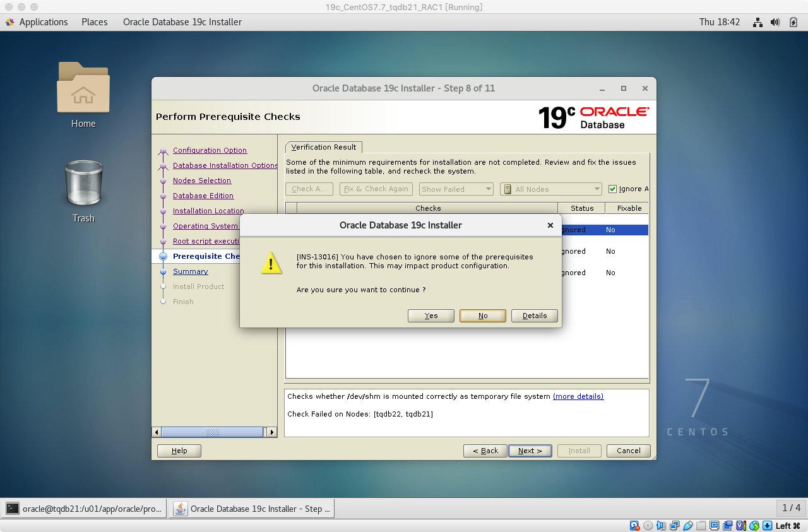Click VirtualBox audio icon

pyautogui.click(x=661, y=526)
